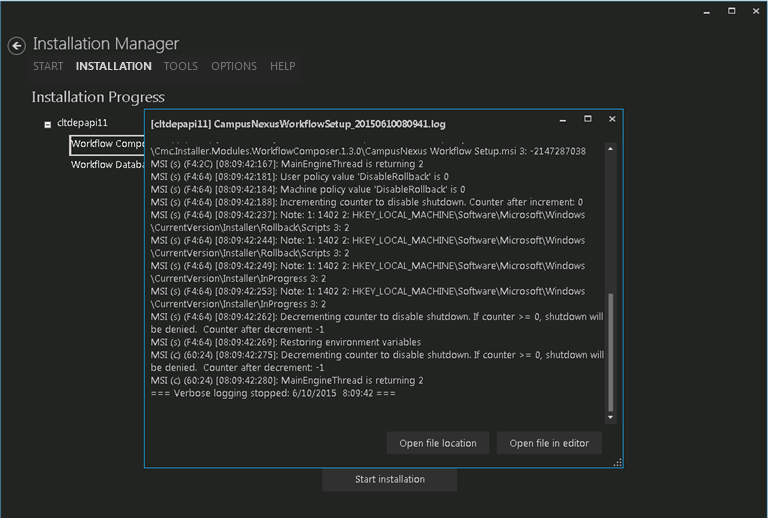The width and height of the screenshot is (768, 518).
Task: Click the log dialog resize grip corner
Action: [x=618, y=462]
